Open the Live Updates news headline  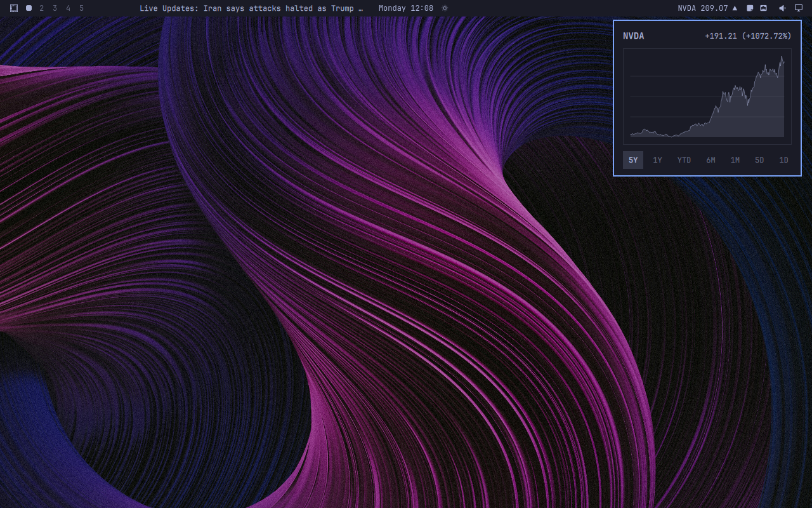click(x=252, y=8)
